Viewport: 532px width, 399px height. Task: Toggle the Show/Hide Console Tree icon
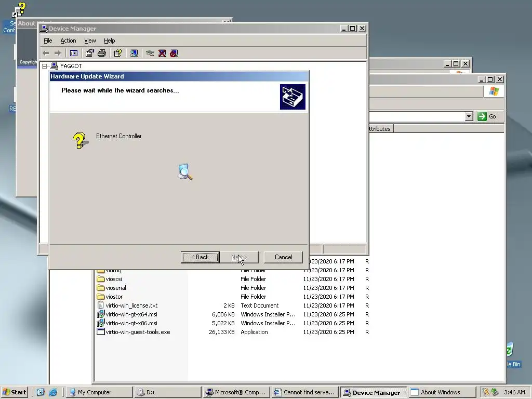(x=74, y=54)
